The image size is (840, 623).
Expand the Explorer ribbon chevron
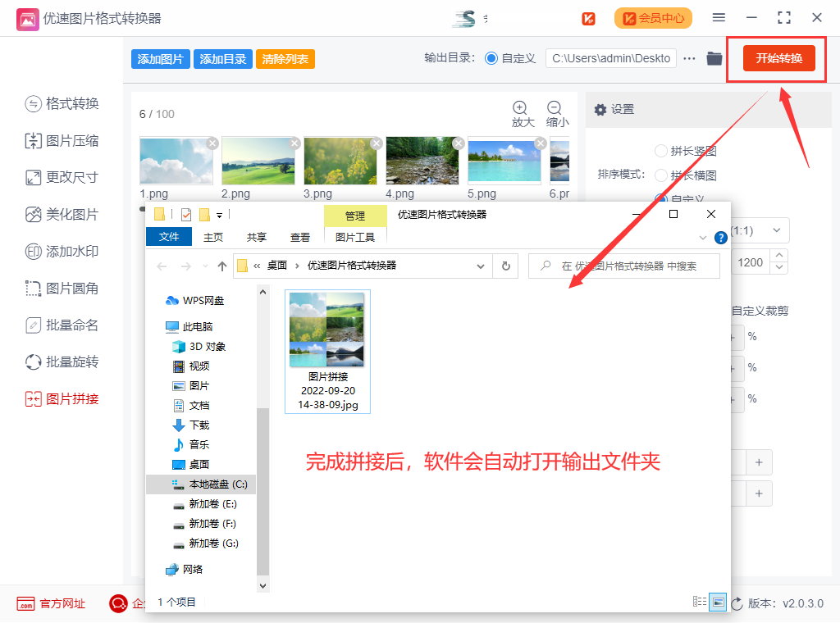click(x=702, y=238)
